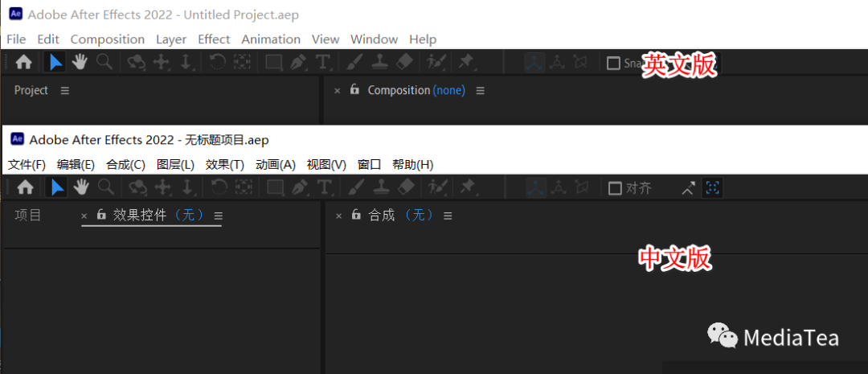Image resolution: width=868 pixels, height=374 pixels.
Task: Open the 图层(L) menu
Action: [175, 165]
